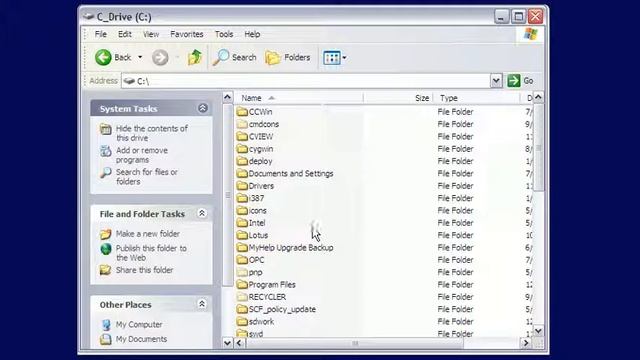The width and height of the screenshot is (640, 360).
Task: Click Publish this folder to the Web
Action: click(x=151, y=253)
